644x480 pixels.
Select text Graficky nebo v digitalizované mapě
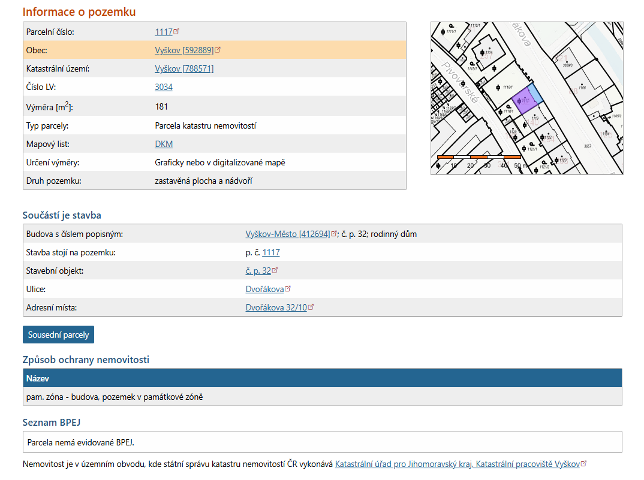(x=220, y=163)
